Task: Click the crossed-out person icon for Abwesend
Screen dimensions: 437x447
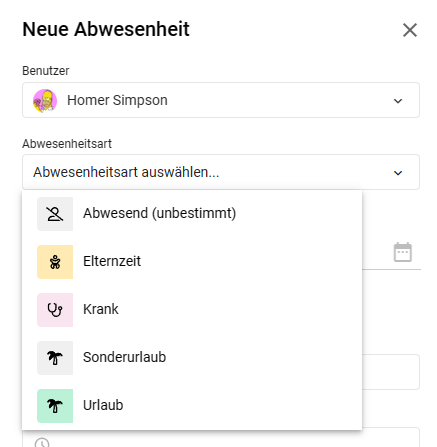Action: pos(55,214)
